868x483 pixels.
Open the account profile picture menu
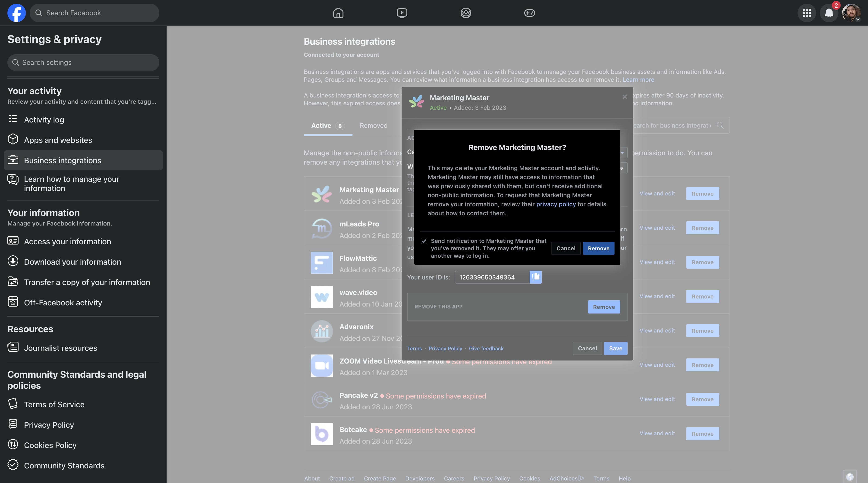pyautogui.click(x=851, y=13)
